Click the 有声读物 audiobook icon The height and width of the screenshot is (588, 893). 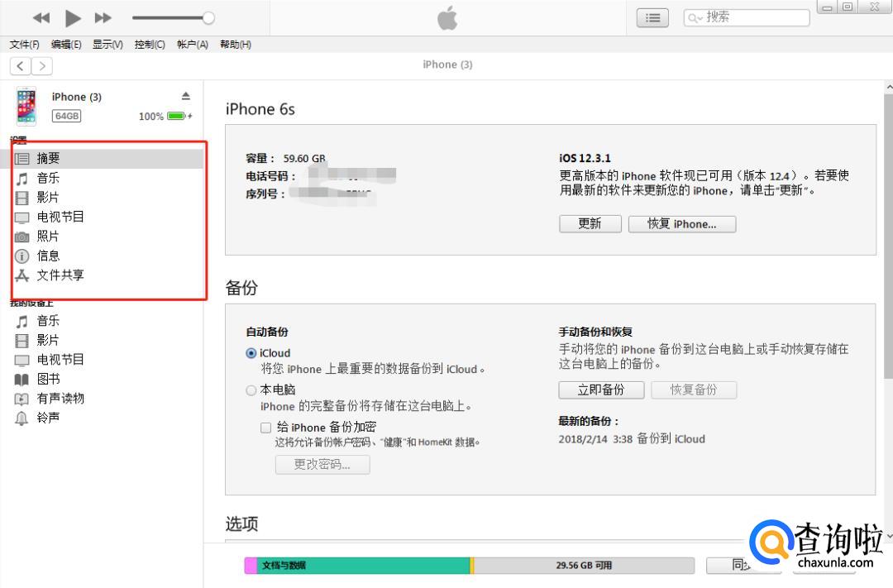(21, 399)
